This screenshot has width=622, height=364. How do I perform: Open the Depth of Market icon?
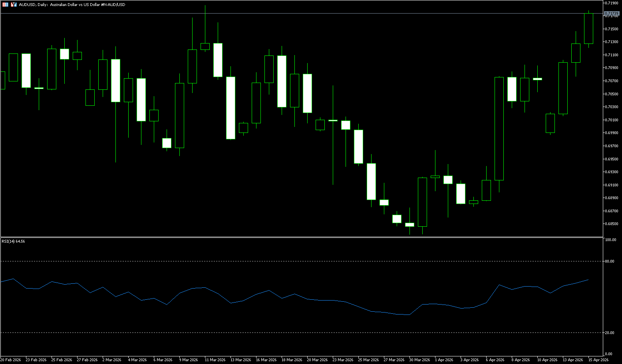[x=14, y=5]
